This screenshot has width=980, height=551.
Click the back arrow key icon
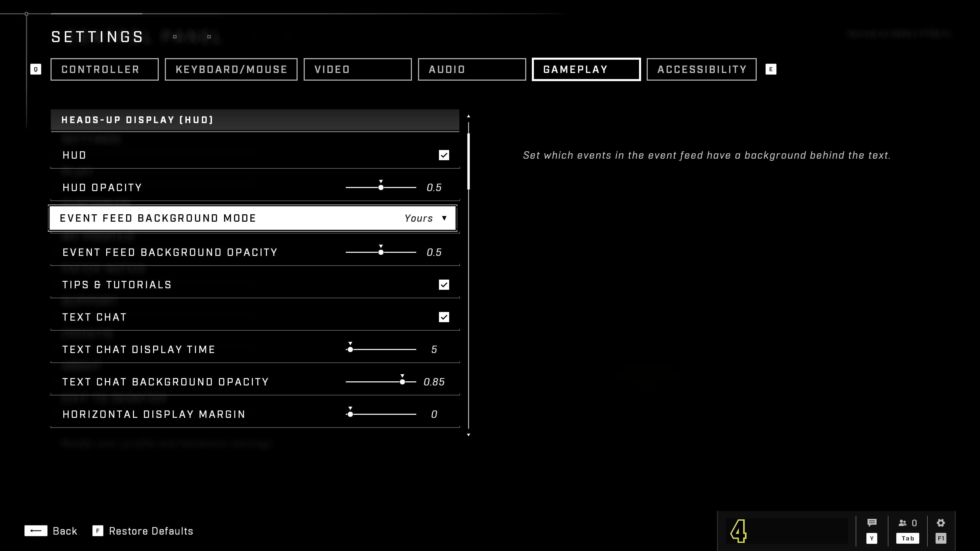pos(36,531)
